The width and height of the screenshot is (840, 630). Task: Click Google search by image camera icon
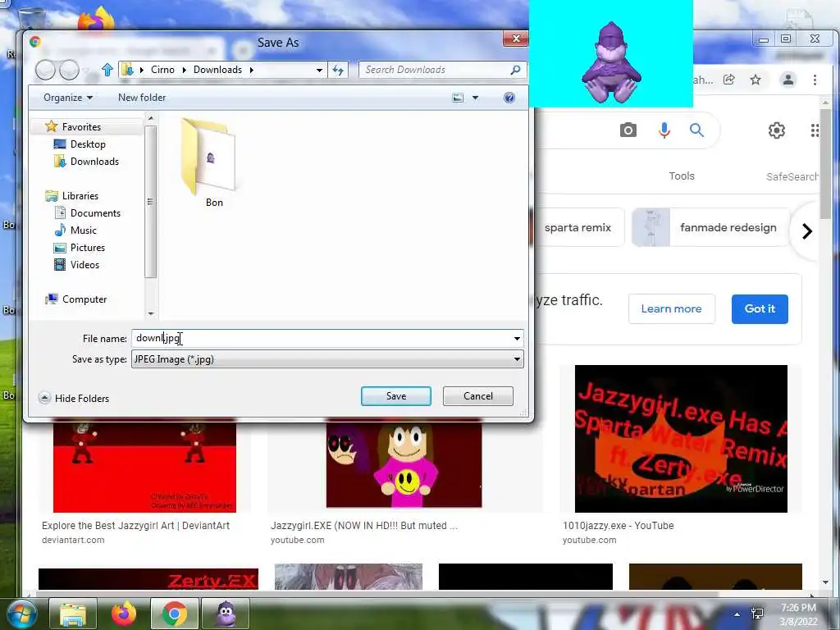click(x=628, y=130)
